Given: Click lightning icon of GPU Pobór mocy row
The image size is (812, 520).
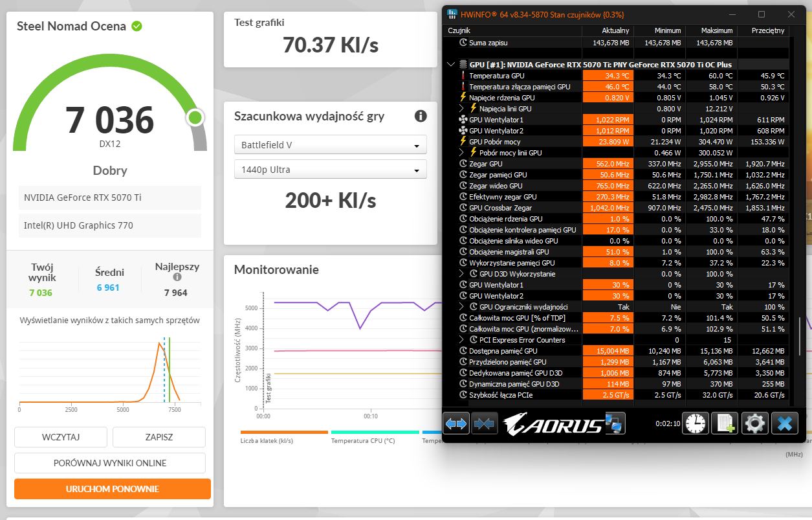Looking at the screenshot, I should pos(463,141).
